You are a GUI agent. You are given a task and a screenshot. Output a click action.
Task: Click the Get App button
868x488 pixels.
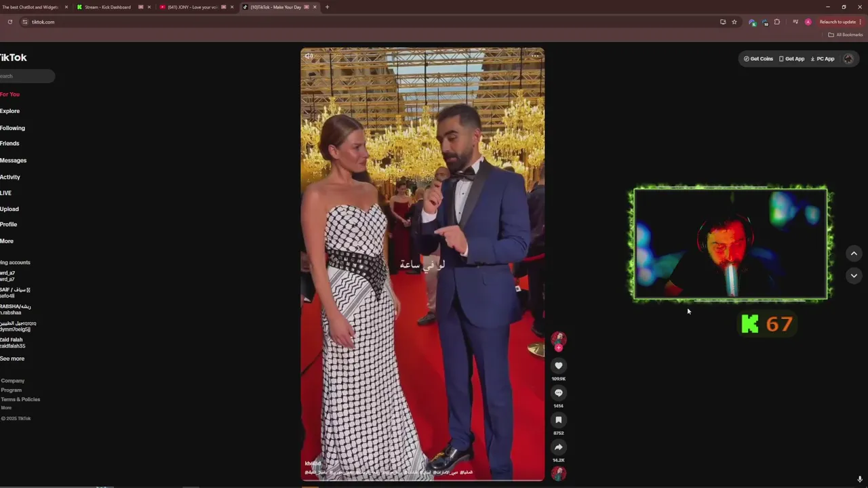[791, 59]
